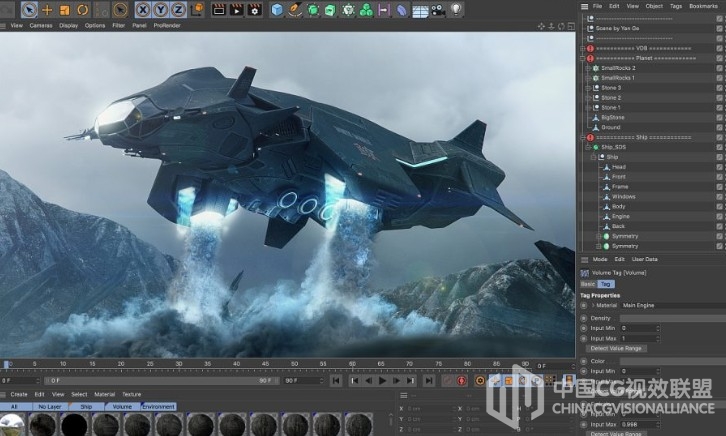Jump to the end of animation
The width and height of the screenshot is (726, 436).
click(x=429, y=380)
